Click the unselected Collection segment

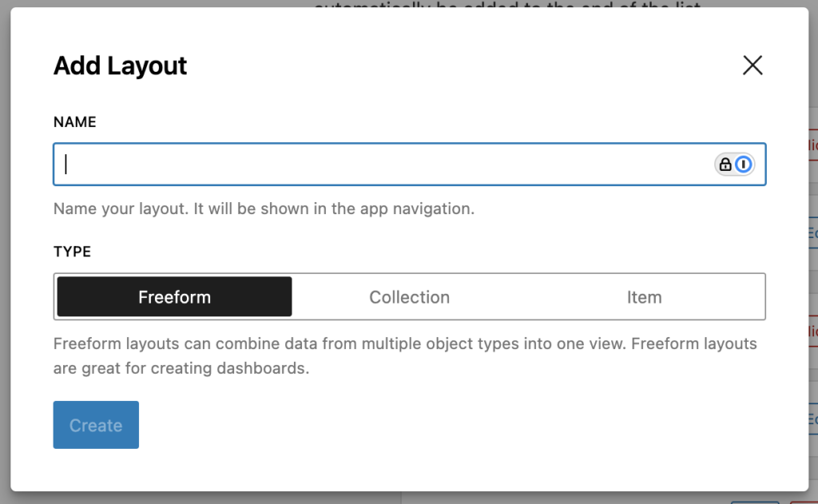(x=409, y=296)
